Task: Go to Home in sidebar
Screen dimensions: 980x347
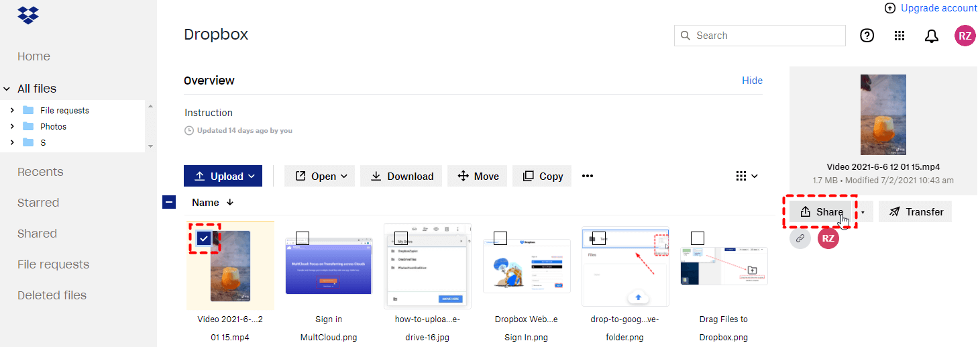Action: [x=34, y=56]
